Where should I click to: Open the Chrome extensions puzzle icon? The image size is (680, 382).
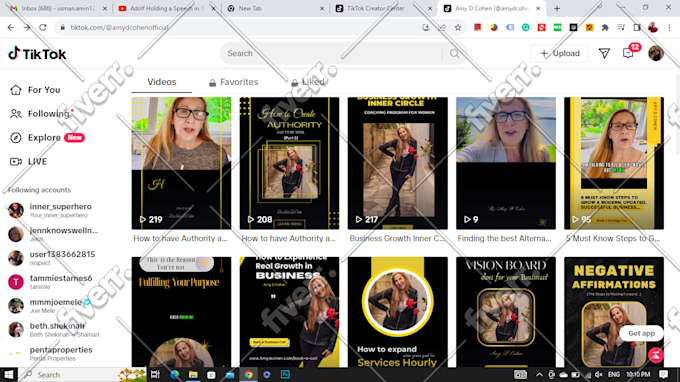click(605, 27)
